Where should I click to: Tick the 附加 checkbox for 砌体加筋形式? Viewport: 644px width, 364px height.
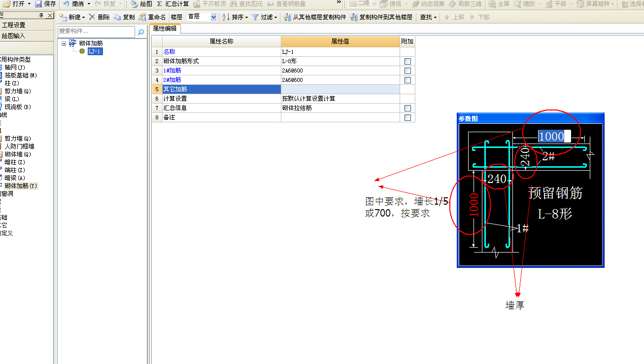point(407,62)
